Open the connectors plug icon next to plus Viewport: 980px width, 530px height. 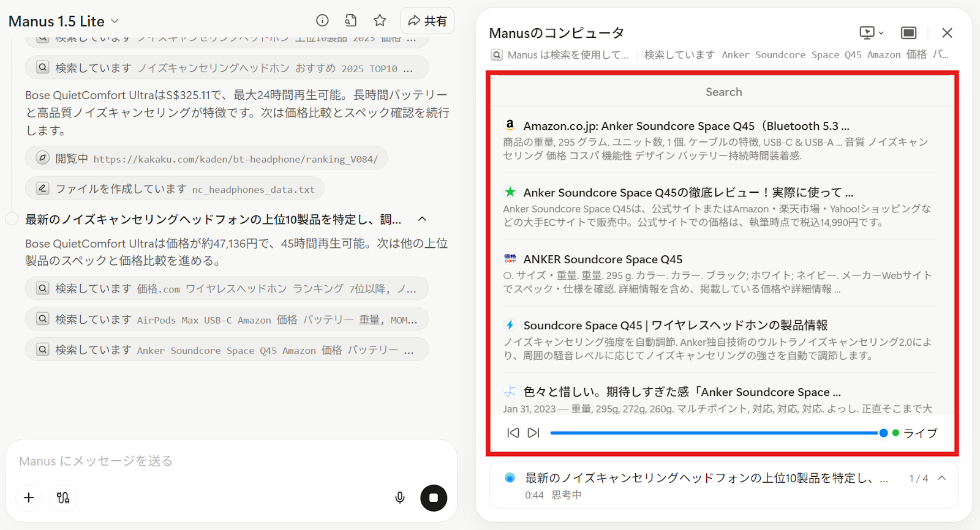tap(63, 498)
